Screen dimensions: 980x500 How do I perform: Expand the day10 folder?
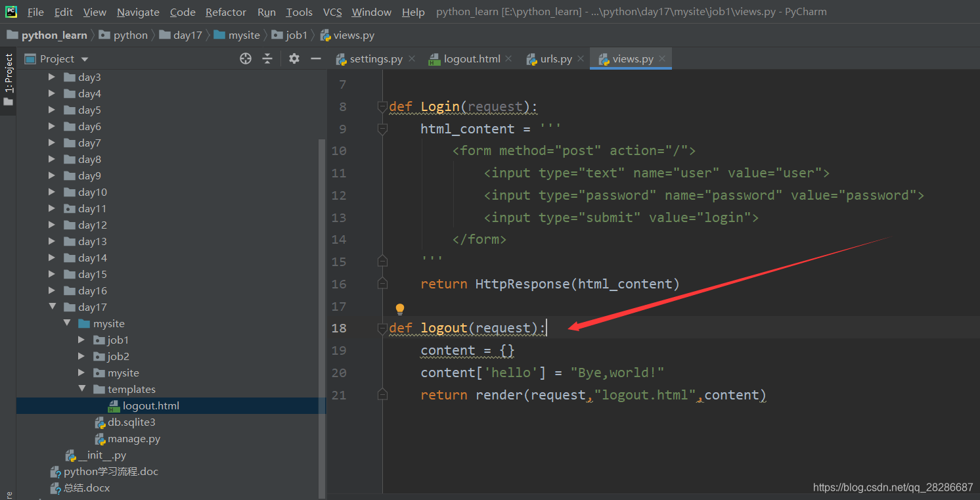pyautogui.click(x=52, y=192)
